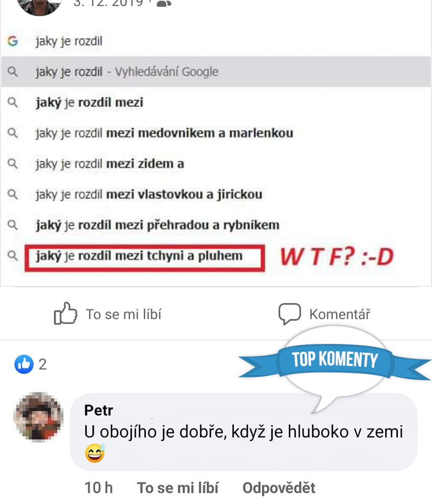The height and width of the screenshot is (504, 432).
Task: Click the search field with jaky je rozdil
Action: pyautogui.click(x=216, y=41)
